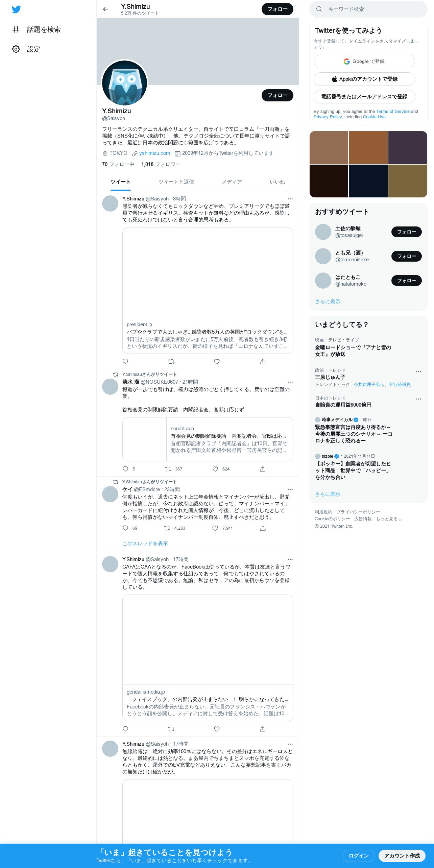Screen dimensions: 434x868
Task: Follow とも兄（酒）account
Action: (x=406, y=256)
